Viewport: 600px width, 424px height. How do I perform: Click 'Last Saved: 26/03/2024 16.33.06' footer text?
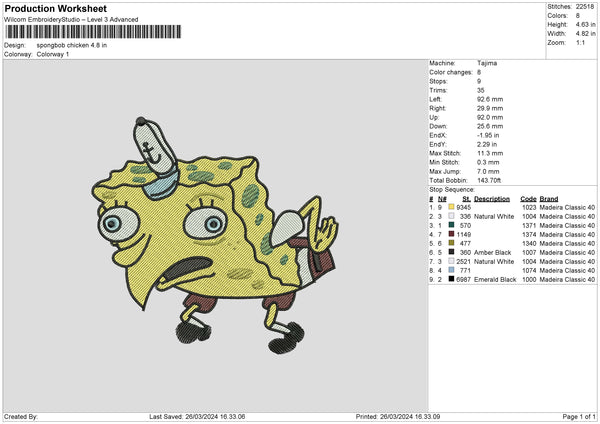click(197, 417)
